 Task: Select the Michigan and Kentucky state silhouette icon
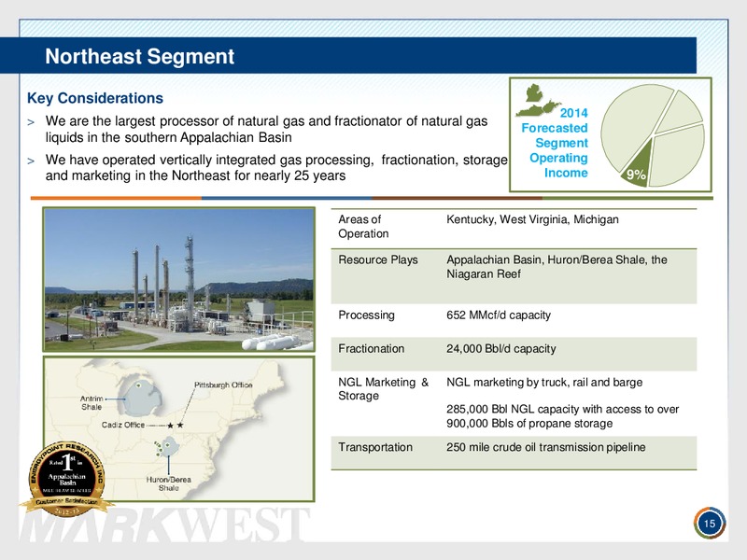click(538, 101)
